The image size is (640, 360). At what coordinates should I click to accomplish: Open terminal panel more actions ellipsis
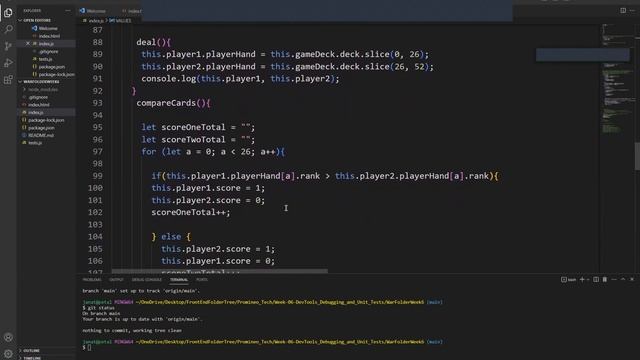pos(614,280)
